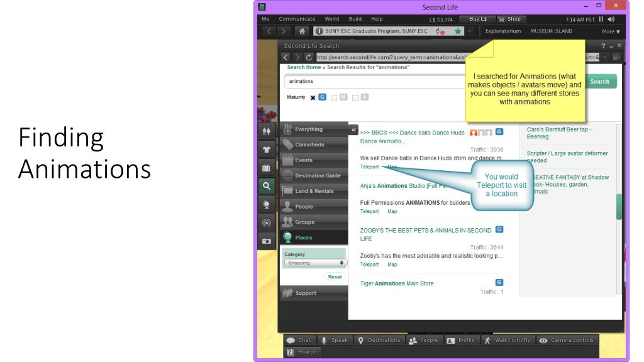The width and height of the screenshot is (644, 362).
Task: Add current location to favorites star
Action: (x=458, y=31)
